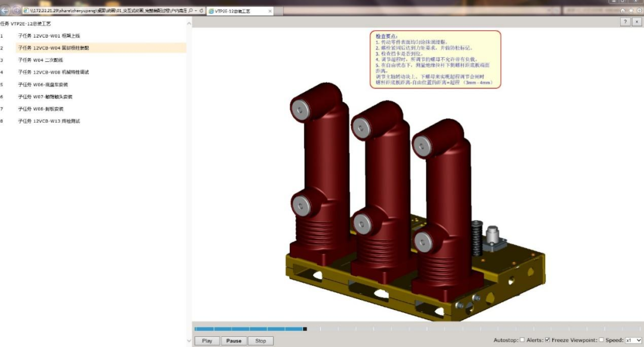The image size is (644, 347).
Task: Click the browser home icon
Action: pyautogui.click(x=623, y=11)
